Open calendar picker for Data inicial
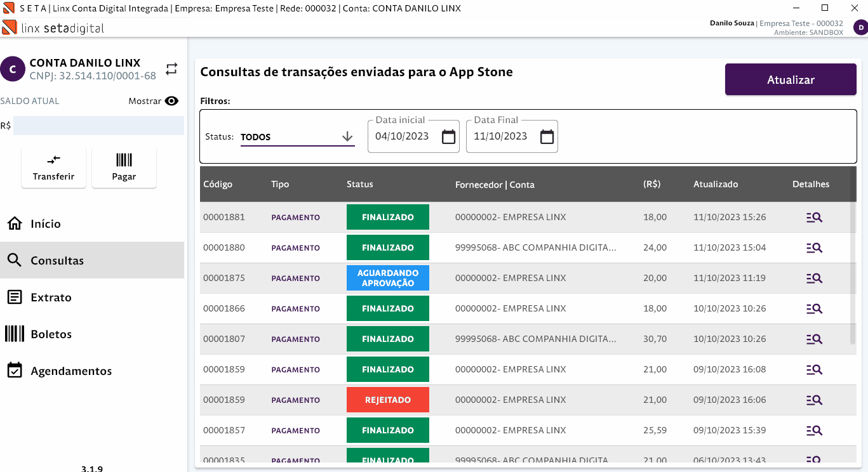868x472 pixels. click(x=448, y=136)
